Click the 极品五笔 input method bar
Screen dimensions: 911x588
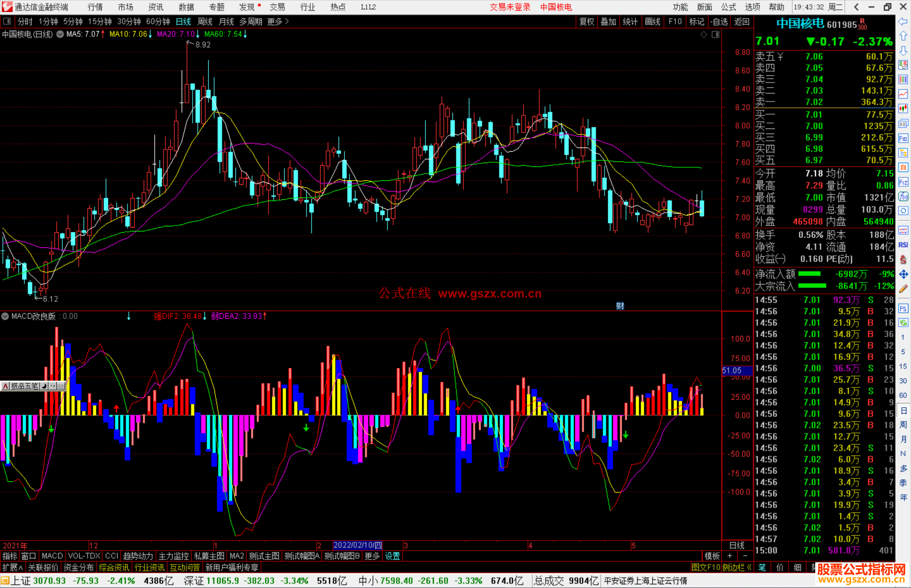tap(33, 386)
